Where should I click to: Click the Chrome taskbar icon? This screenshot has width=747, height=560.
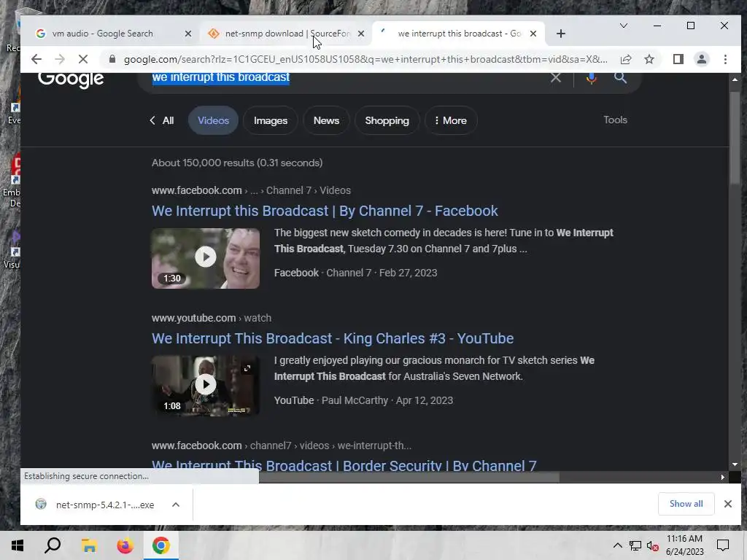click(161, 545)
